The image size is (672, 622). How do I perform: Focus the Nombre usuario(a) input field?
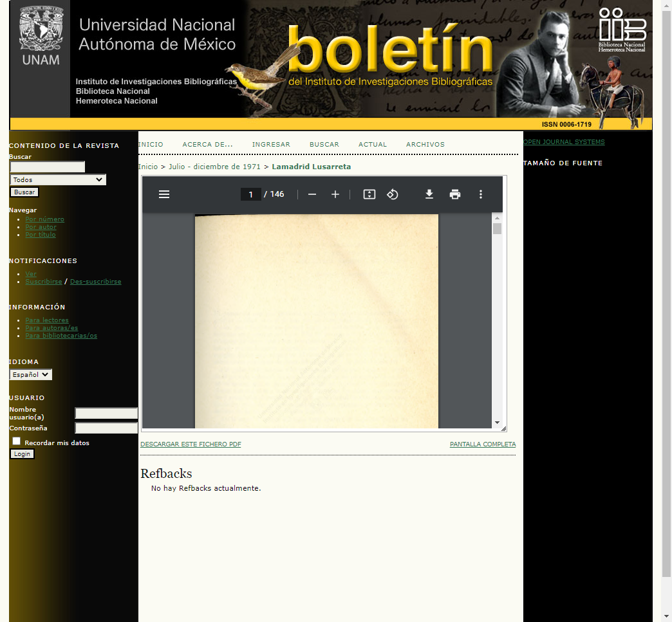pyautogui.click(x=106, y=413)
